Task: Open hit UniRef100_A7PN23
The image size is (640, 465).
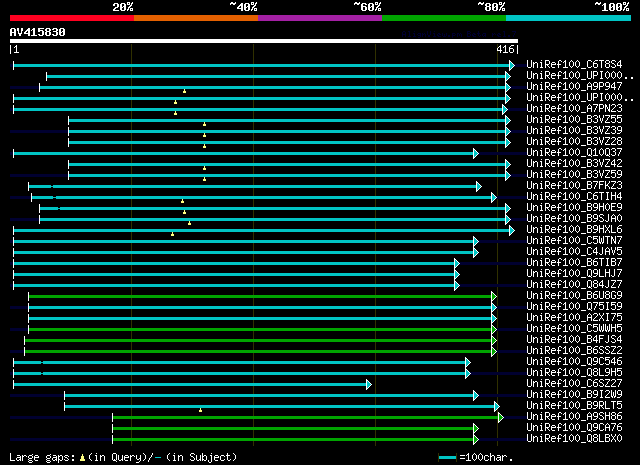Action: (574, 109)
